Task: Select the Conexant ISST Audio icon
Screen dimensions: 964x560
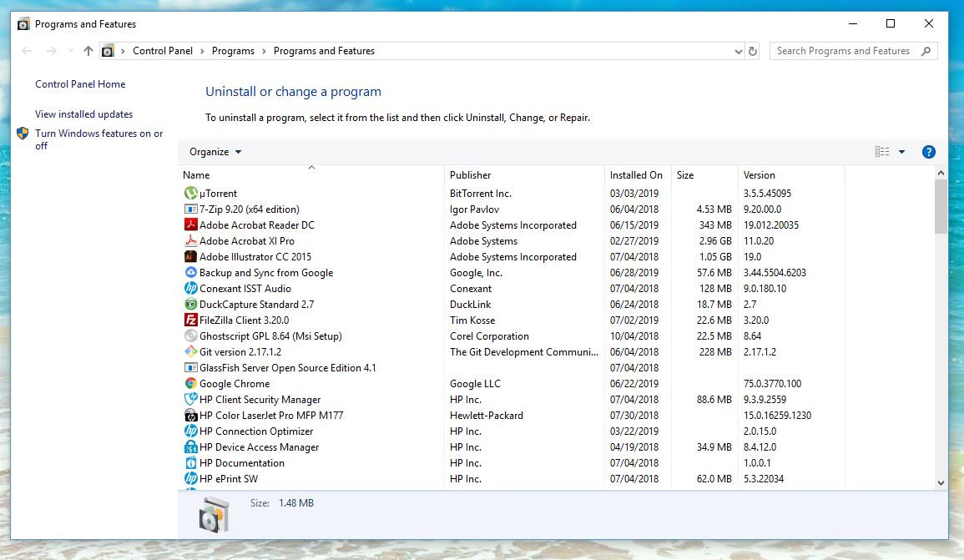Action: (x=190, y=288)
